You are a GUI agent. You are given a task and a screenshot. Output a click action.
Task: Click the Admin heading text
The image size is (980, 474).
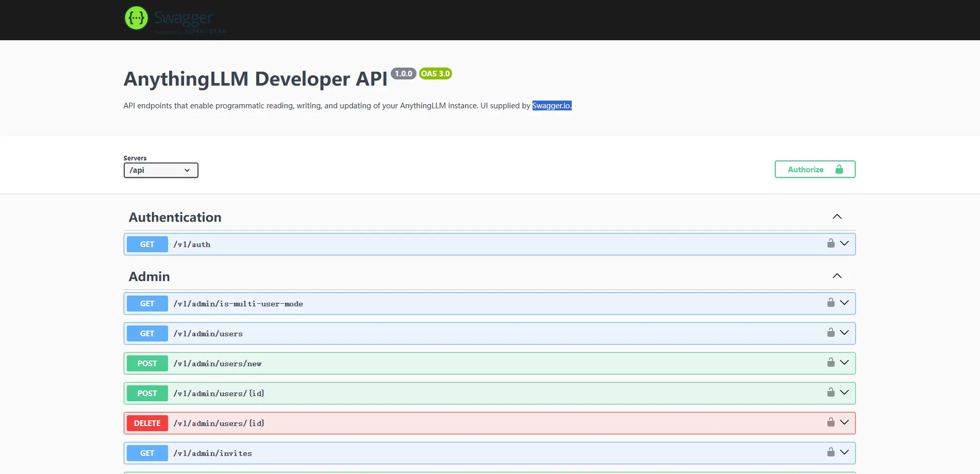coord(150,276)
